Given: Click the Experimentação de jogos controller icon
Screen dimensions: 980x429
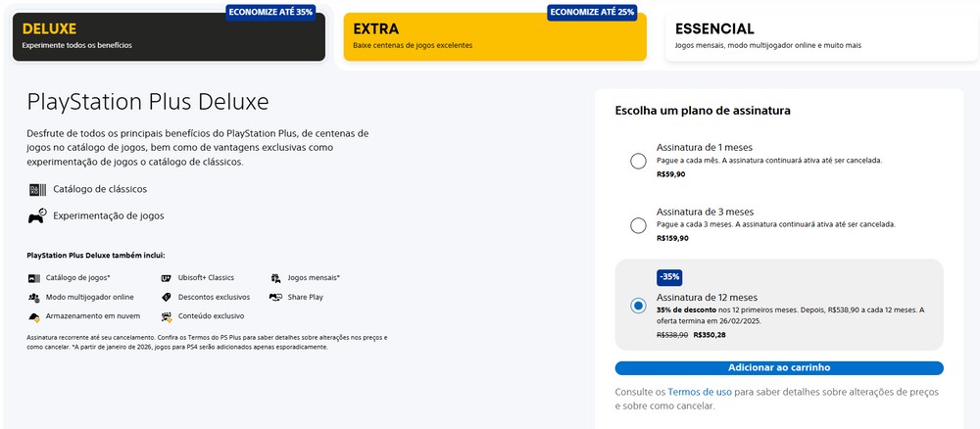Looking at the screenshot, I should point(36,215).
